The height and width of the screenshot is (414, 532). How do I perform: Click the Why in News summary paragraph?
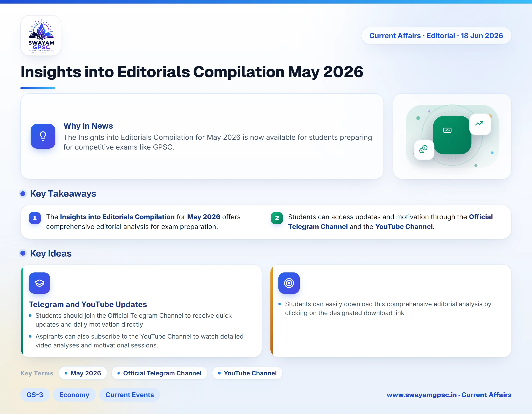click(x=218, y=142)
